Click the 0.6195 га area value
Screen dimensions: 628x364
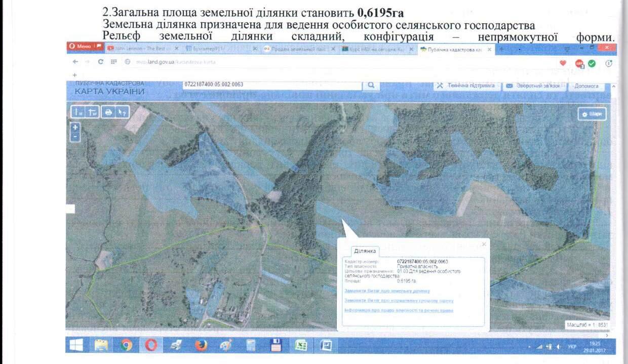coord(406,280)
